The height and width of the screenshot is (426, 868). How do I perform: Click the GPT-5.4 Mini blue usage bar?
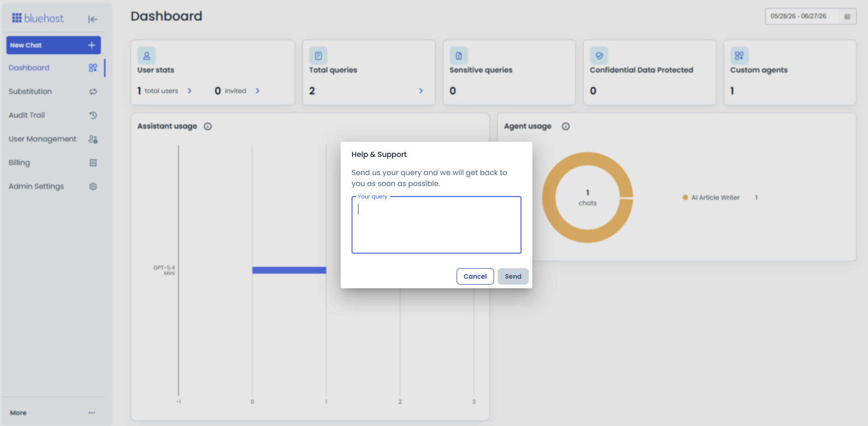pyautogui.click(x=289, y=270)
